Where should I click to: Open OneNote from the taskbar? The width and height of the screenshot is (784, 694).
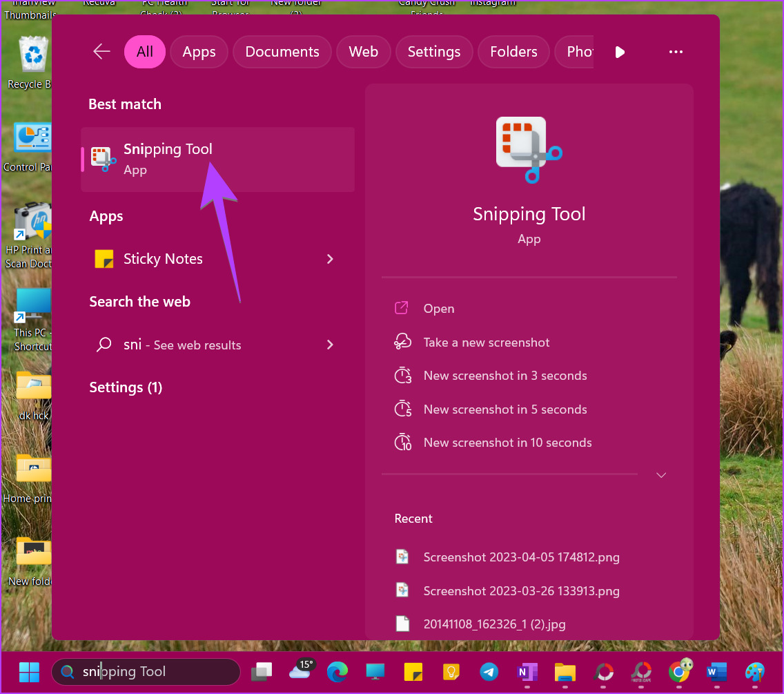point(527,671)
